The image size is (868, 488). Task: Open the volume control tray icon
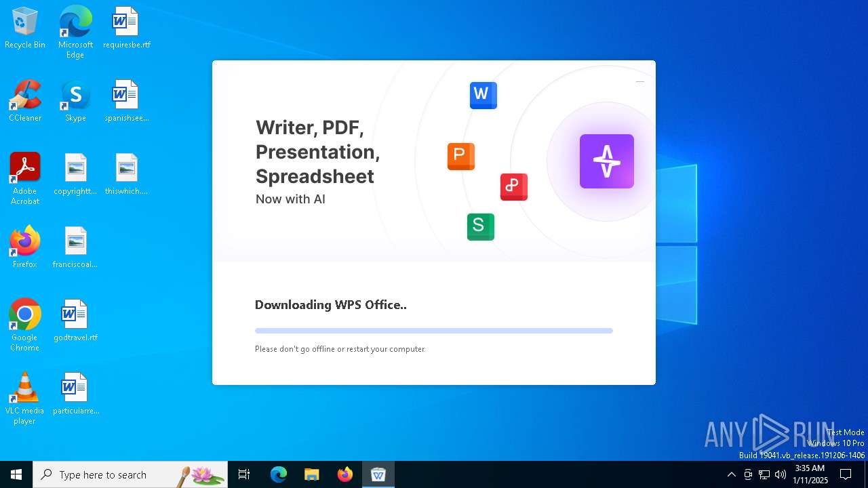(781, 474)
